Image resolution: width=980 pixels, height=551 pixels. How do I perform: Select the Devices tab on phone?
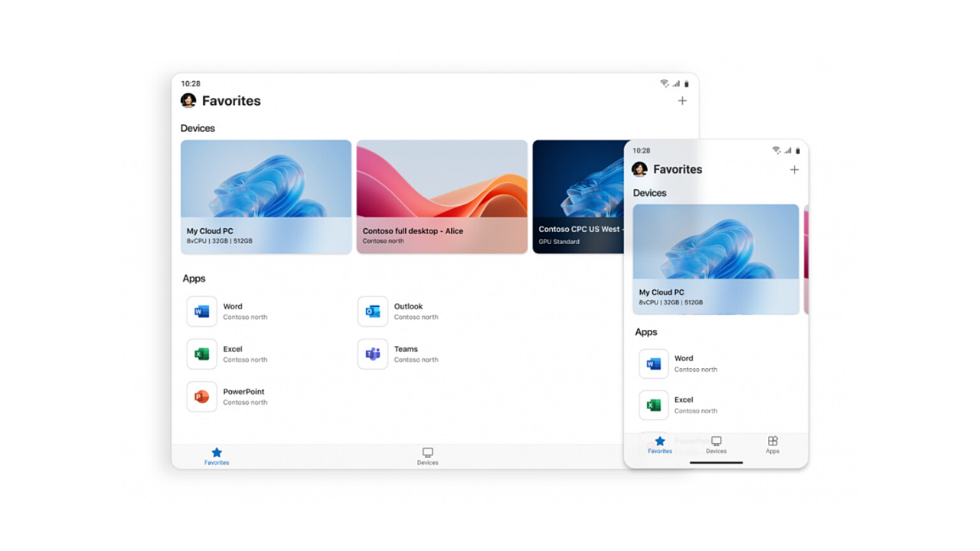[x=716, y=445]
